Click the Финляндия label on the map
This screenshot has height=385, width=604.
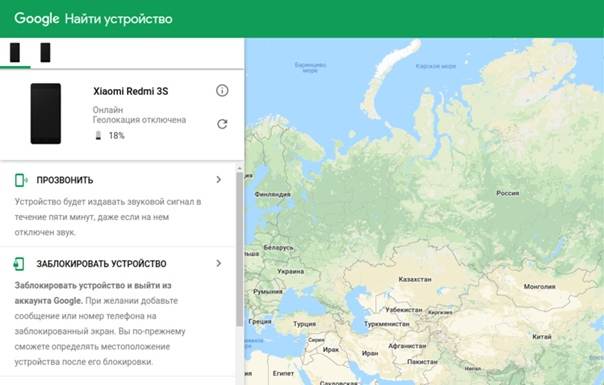(272, 194)
